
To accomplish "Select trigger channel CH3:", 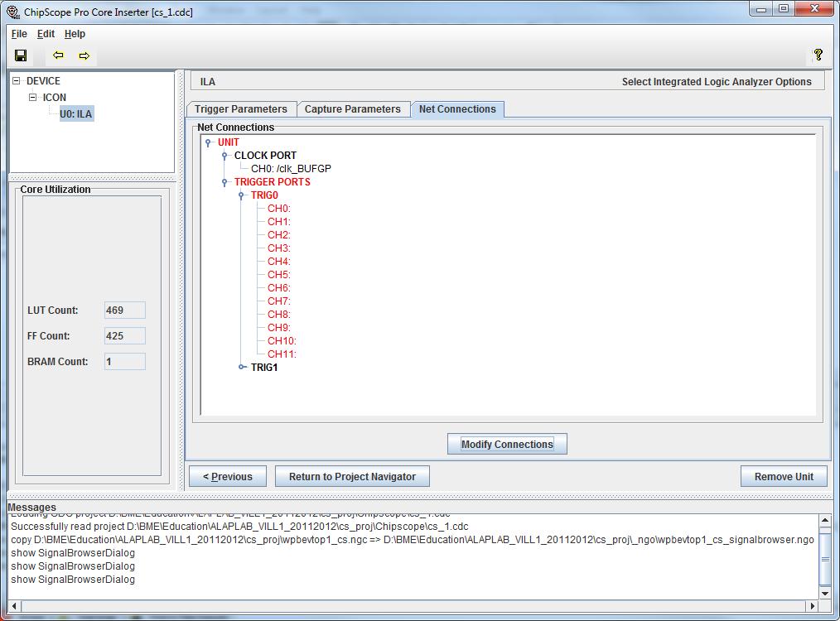I will coord(279,248).
